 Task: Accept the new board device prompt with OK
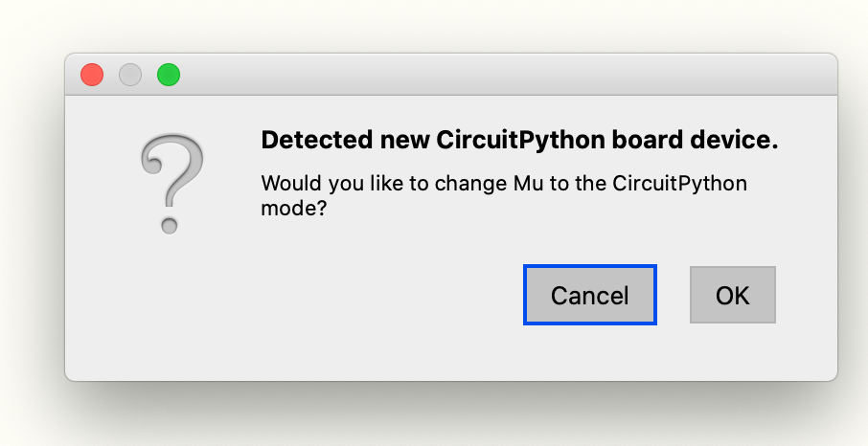coord(732,295)
